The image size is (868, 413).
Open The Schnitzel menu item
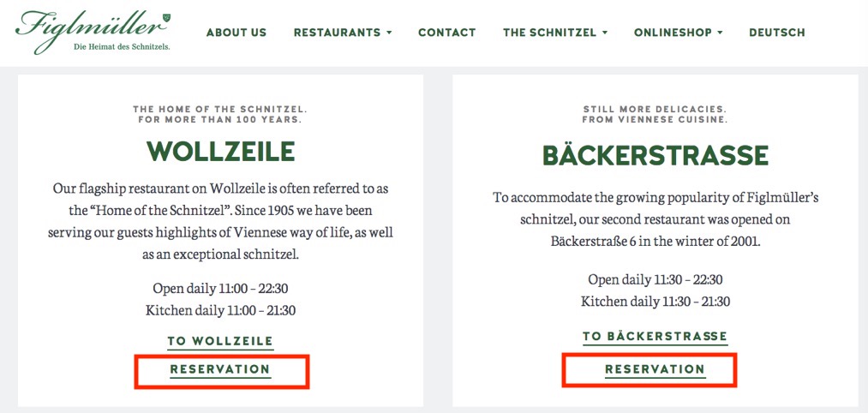[x=550, y=33]
